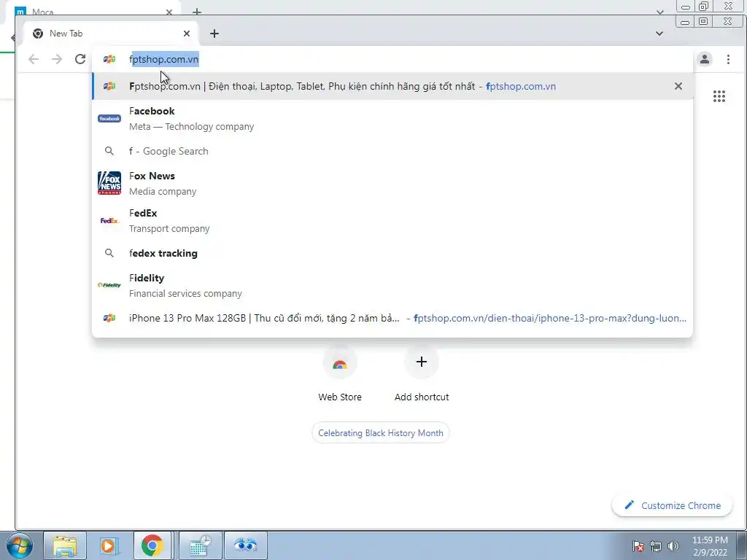Open the Windows Start orb
The height and width of the screenshot is (560, 747).
click(19, 545)
